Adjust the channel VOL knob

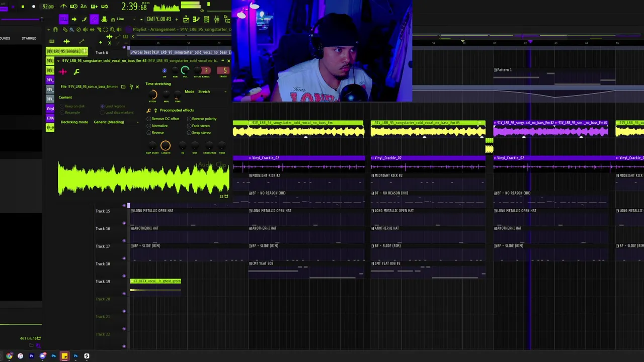[x=185, y=71]
